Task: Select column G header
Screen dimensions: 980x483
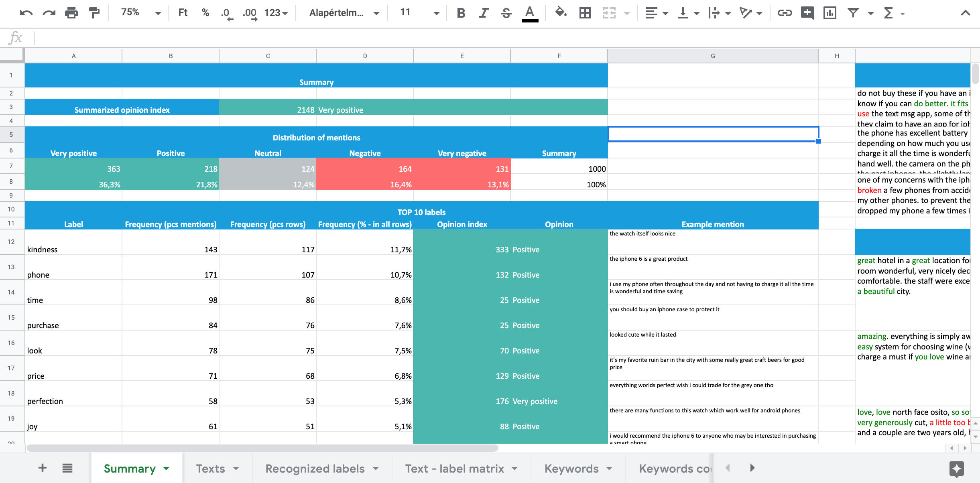Action: click(x=713, y=56)
